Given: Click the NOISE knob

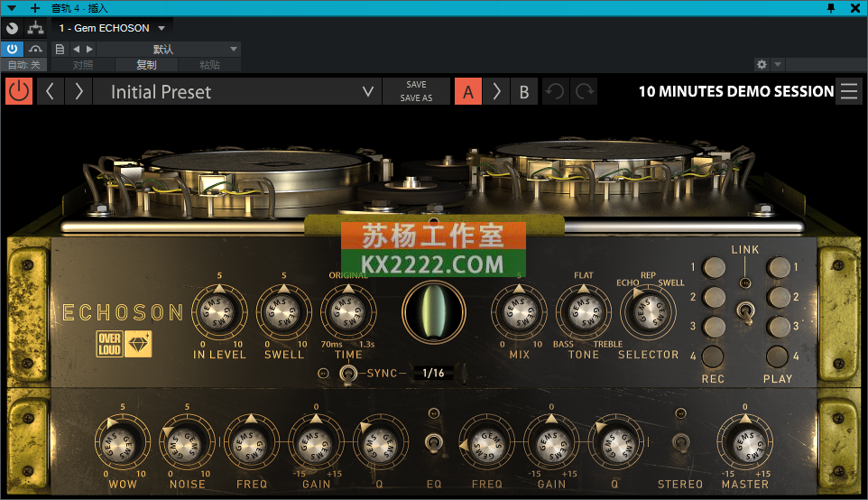Looking at the screenshot, I should pyautogui.click(x=187, y=443).
